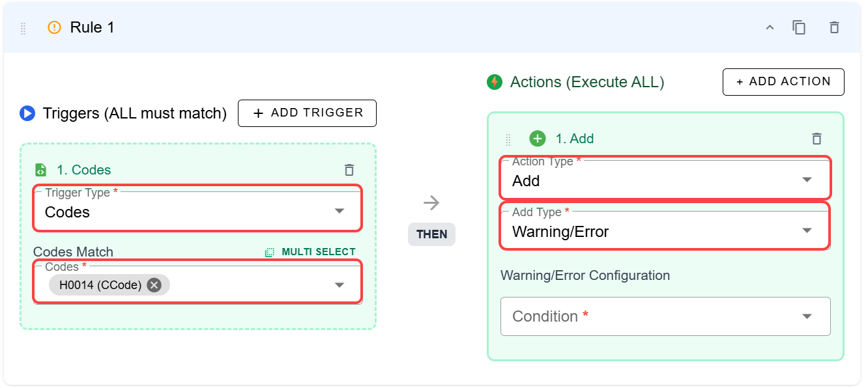Delete Rule 1 using header trash icon
The width and height of the screenshot is (868, 388).
tap(834, 27)
